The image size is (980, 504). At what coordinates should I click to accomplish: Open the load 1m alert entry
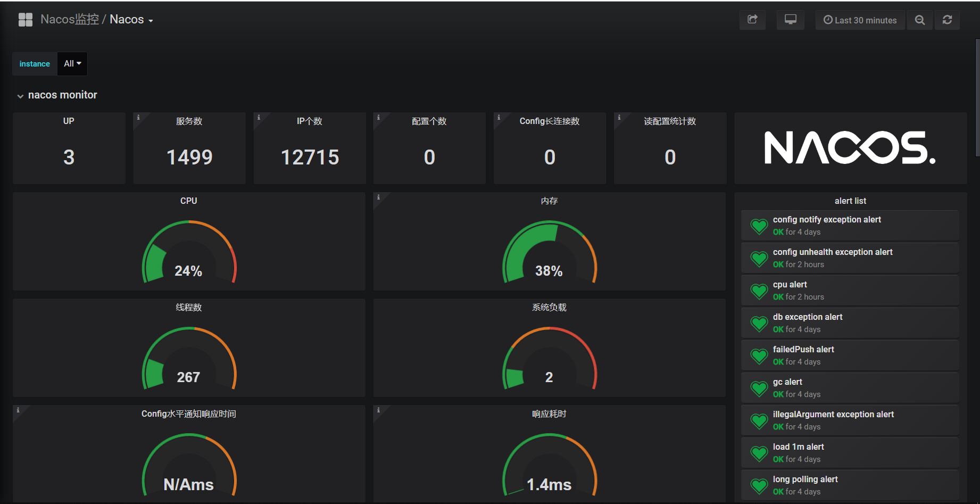pos(850,453)
